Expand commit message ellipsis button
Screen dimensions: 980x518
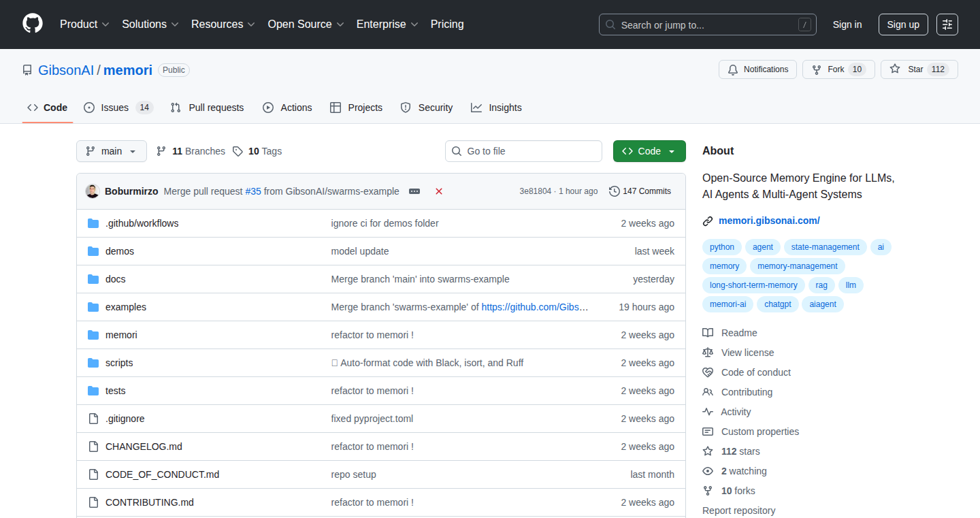pyautogui.click(x=414, y=191)
